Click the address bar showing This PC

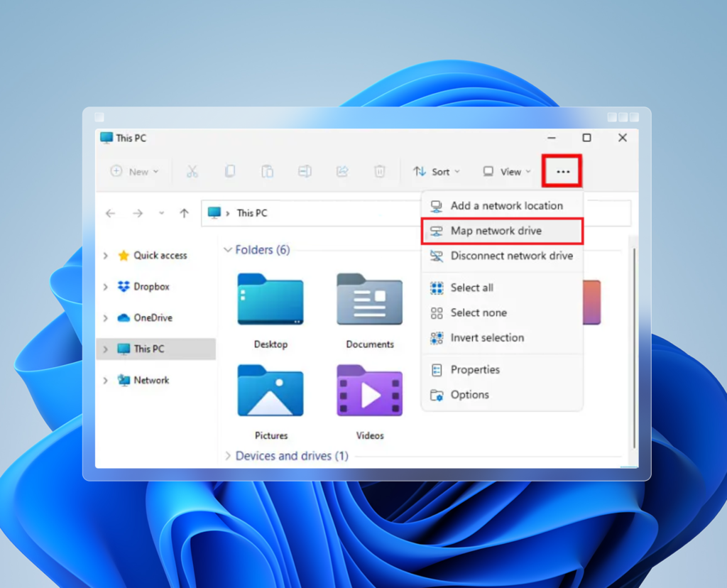312,213
